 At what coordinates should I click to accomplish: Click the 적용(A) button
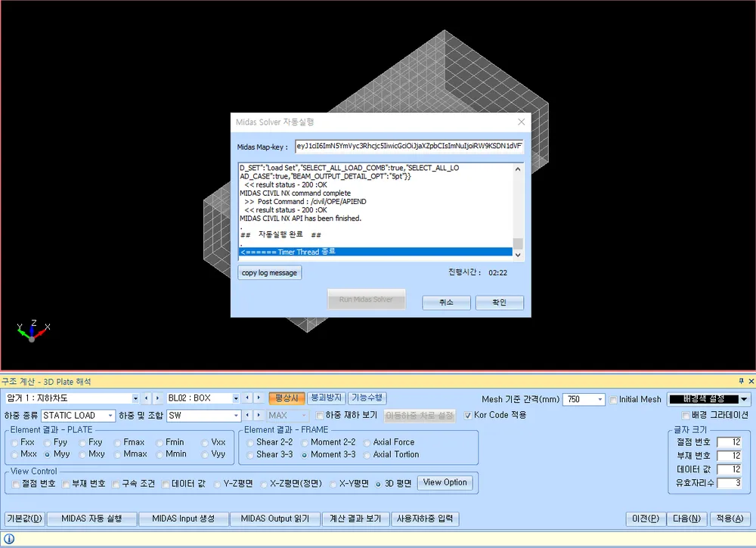pyautogui.click(x=730, y=519)
